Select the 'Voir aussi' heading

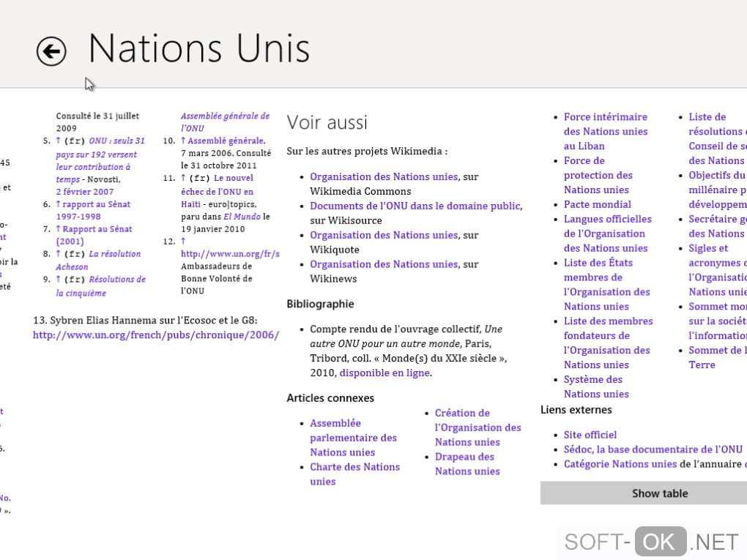[327, 122]
